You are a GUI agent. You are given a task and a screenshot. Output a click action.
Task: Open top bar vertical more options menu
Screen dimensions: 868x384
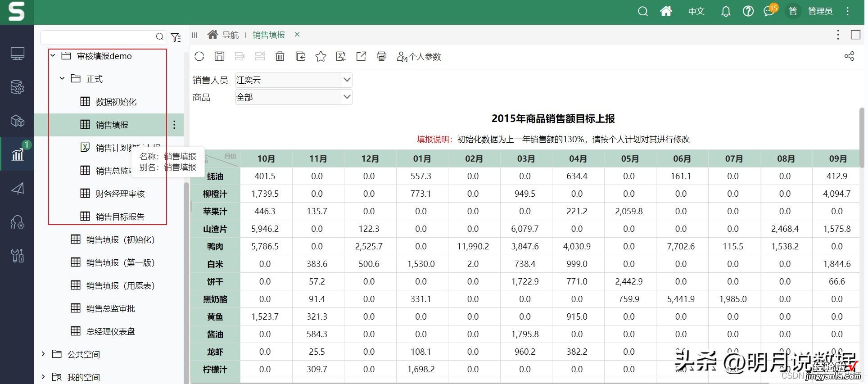(x=847, y=11)
